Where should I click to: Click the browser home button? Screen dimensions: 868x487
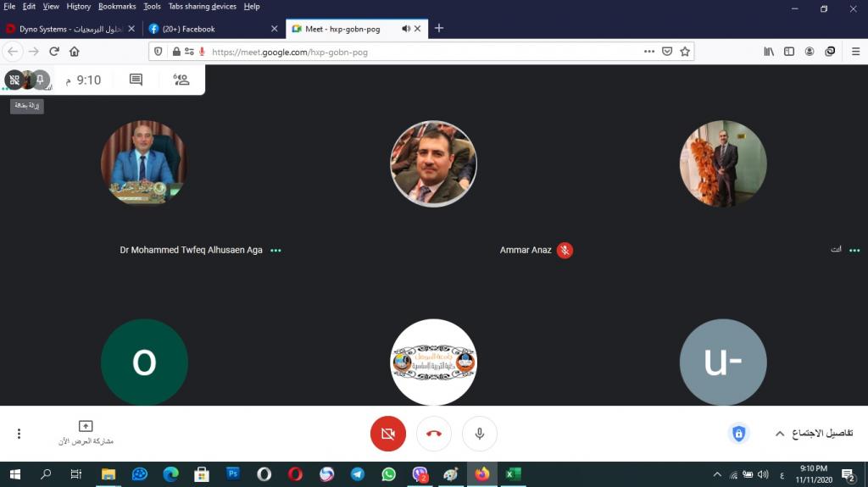click(75, 52)
